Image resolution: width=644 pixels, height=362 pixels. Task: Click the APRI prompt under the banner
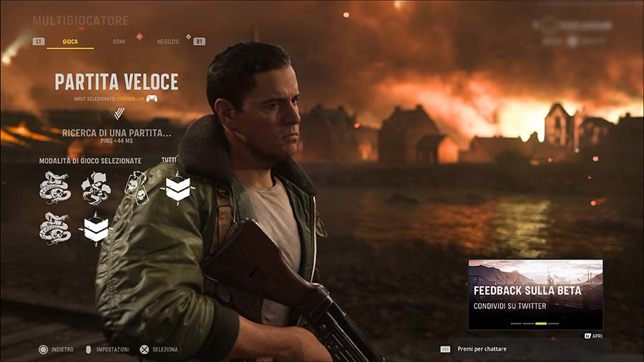[593, 336]
